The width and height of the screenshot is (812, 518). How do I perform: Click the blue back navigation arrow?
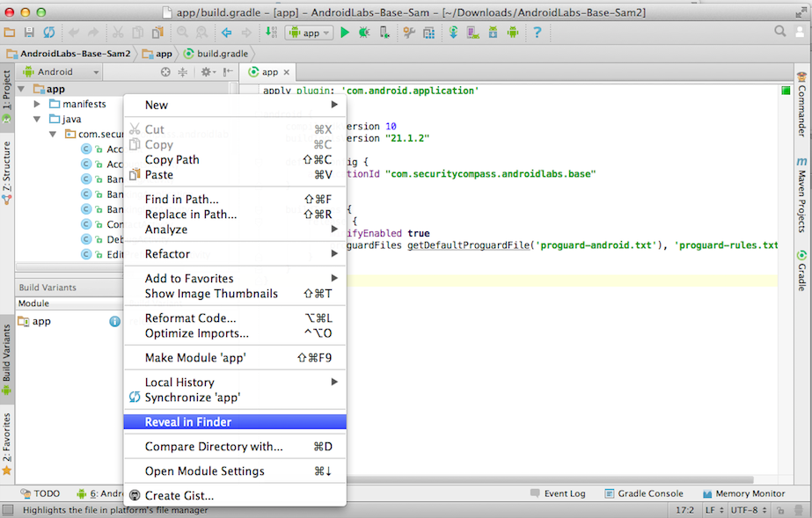pyautogui.click(x=226, y=33)
